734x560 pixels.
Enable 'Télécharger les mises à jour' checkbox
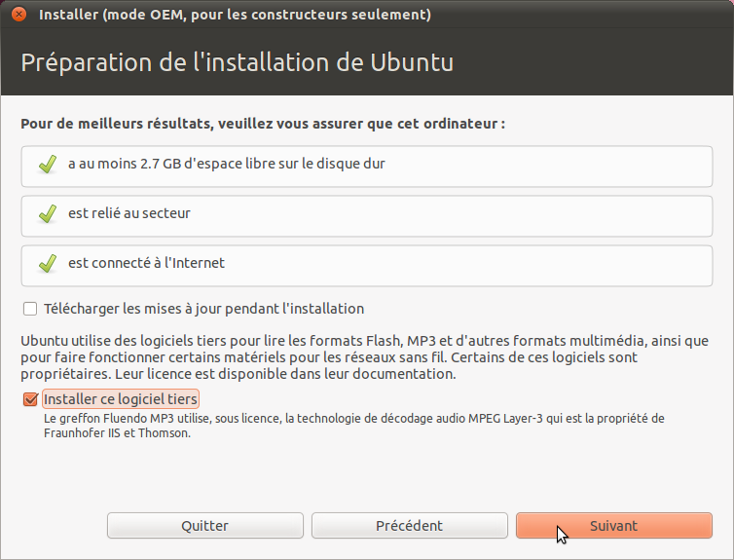pos(30,310)
